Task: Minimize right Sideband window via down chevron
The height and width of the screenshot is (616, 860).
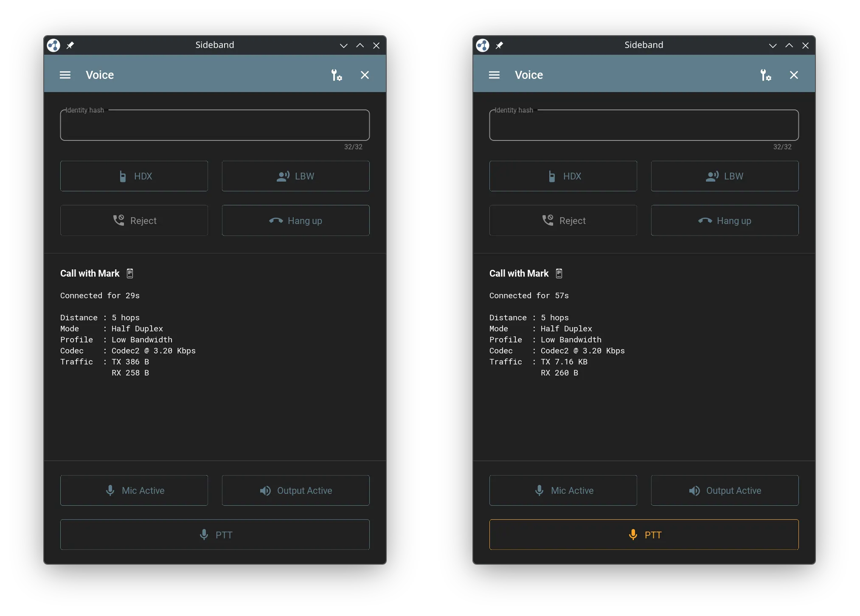Action: coord(773,45)
